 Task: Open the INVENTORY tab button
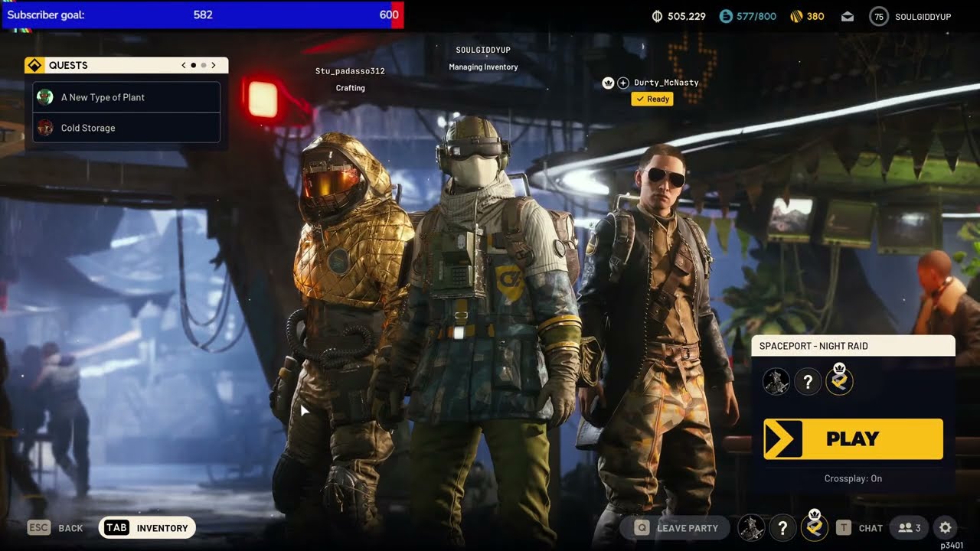click(x=147, y=527)
